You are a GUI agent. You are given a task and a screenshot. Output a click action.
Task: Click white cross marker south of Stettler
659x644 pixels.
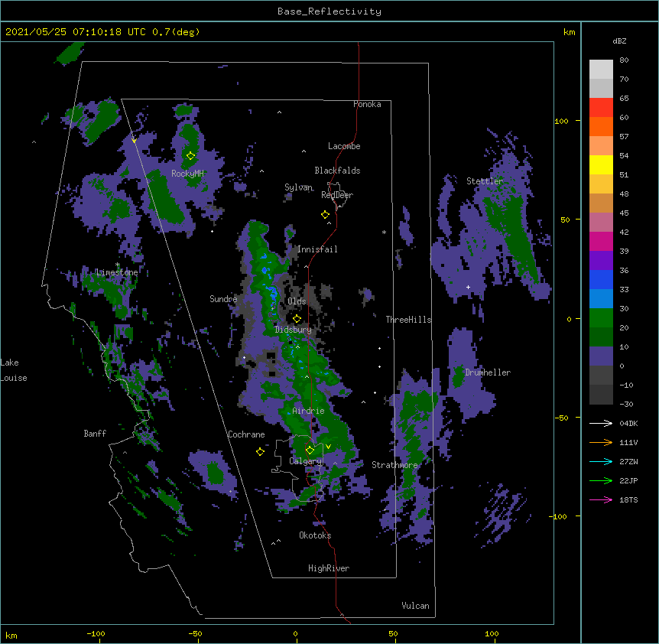pos(468,287)
